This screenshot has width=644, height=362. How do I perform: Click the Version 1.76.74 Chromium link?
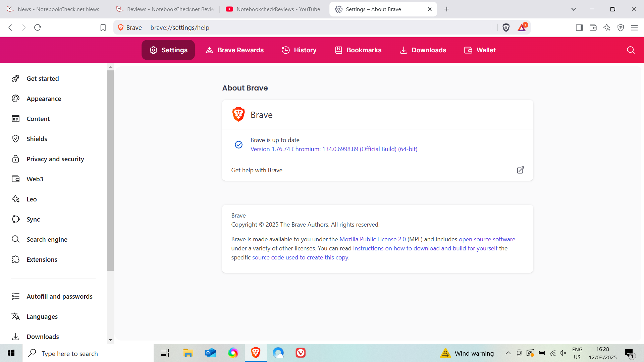click(x=334, y=149)
